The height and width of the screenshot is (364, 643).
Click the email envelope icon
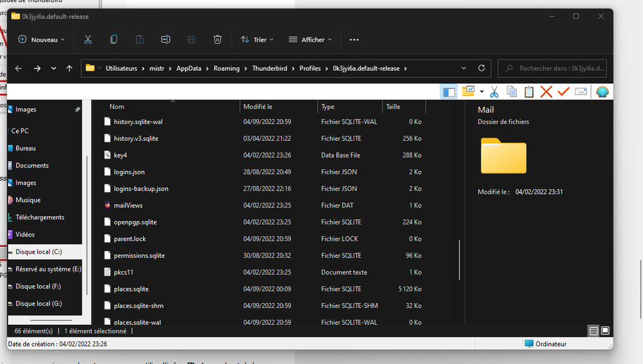pyautogui.click(x=581, y=92)
